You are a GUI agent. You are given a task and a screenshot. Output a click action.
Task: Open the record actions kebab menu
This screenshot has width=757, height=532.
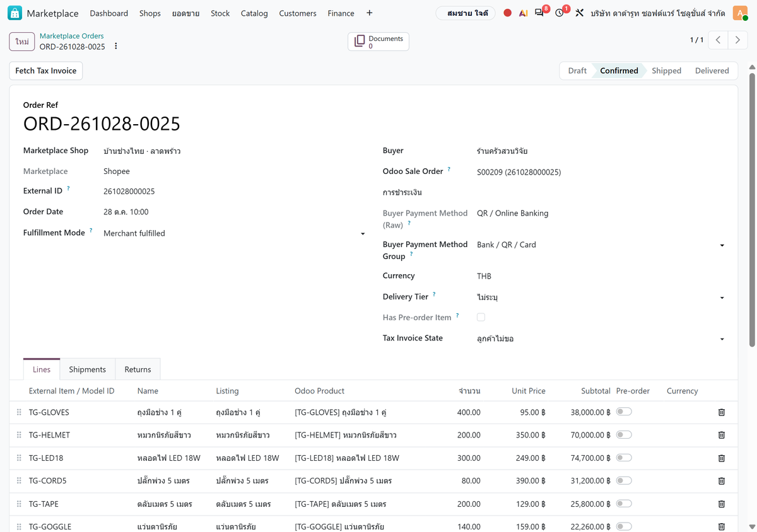(115, 46)
